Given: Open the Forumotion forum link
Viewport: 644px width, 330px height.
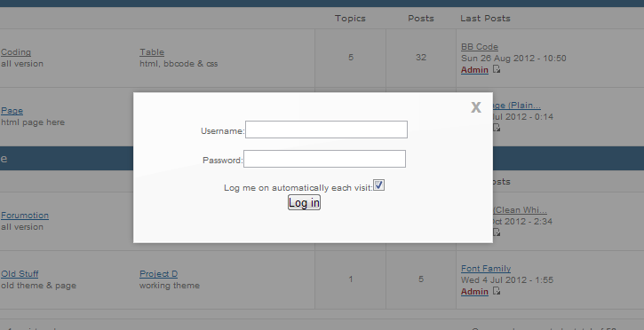Looking at the screenshot, I should 25,216.
